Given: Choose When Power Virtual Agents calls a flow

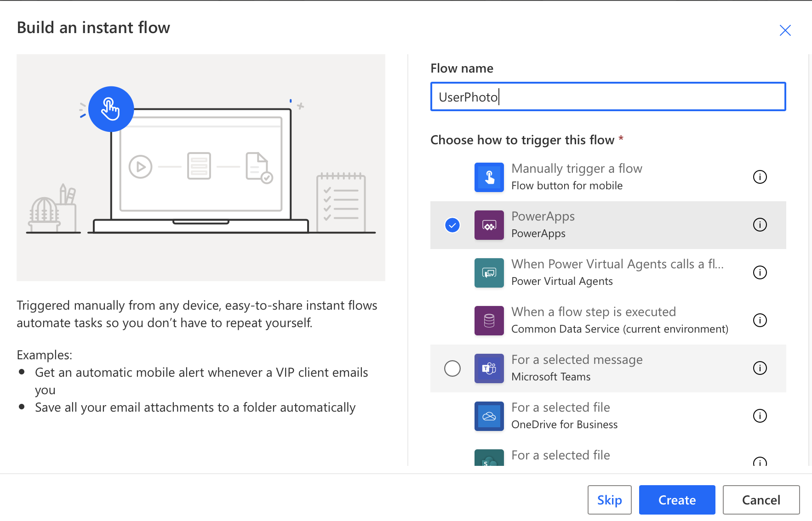Looking at the screenshot, I should click(x=608, y=273).
